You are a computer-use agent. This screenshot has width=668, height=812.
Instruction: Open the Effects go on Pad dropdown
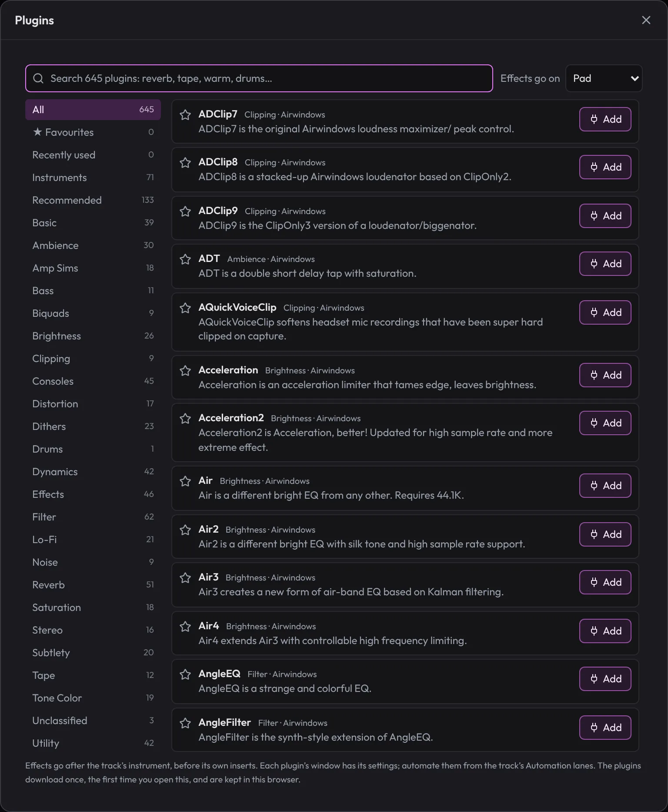click(604, 78)
